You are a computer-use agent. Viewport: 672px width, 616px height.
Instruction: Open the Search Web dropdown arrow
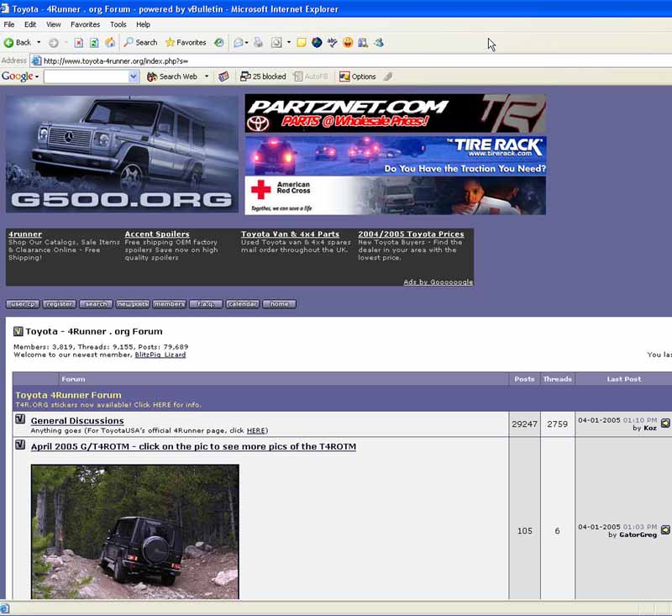coord(206,76)
